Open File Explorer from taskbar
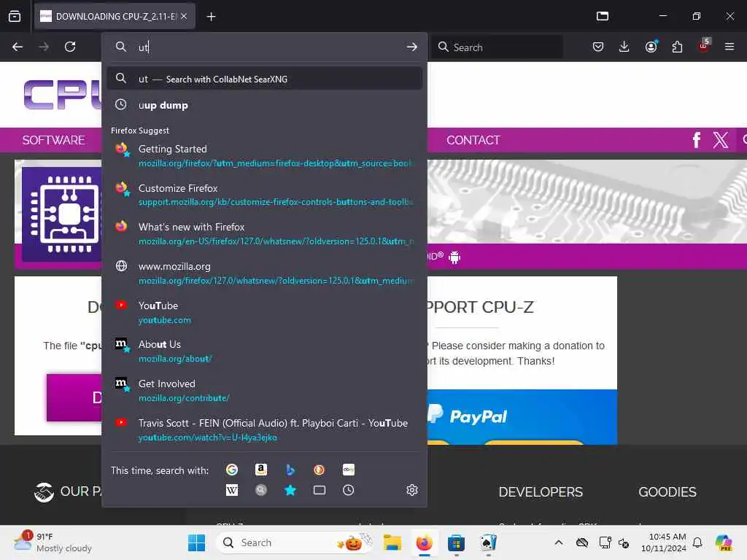Image resolution: width=747 pixels, height=560 pixels. 392,542
